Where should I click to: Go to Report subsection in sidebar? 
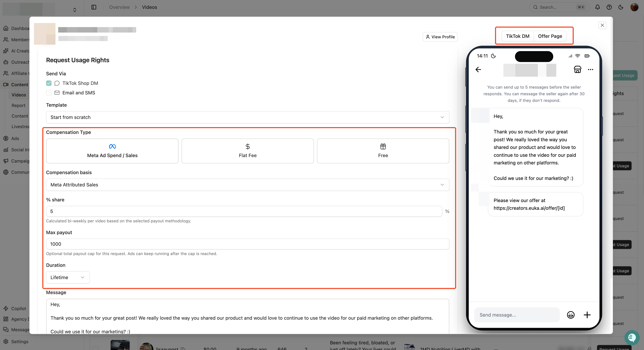coord(18,105)
